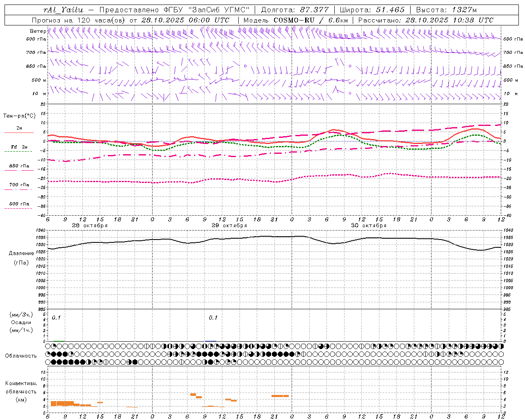
Task: Select the (км) unit label
Action: 21,399
